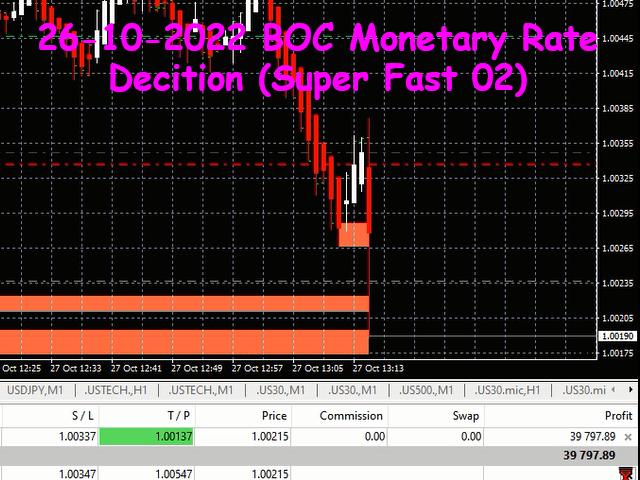Click the 1.00415 price scale label
Image resolution: width=640 pixels, height=480 pixels.
(620, 74)
